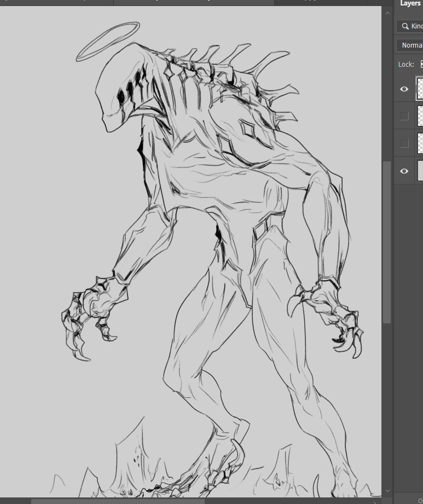Screen dimensions: 423x504
Task: Select the third layer's thumbnail
Action: click(x=420, y=143)
